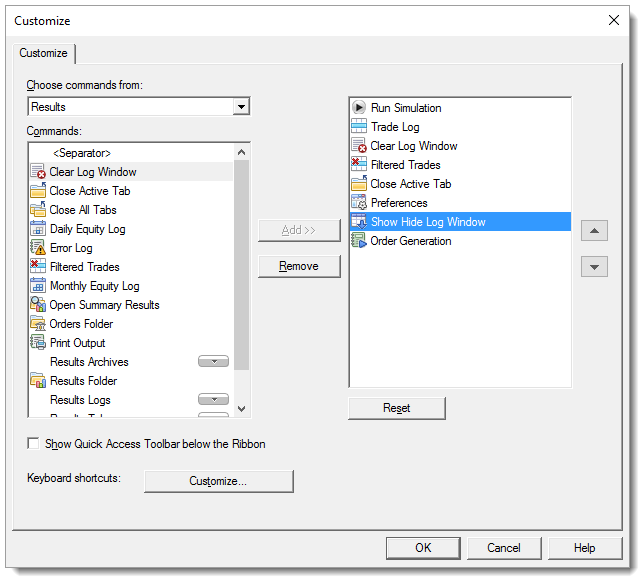Open the Choose commands from dropdown

240,107
